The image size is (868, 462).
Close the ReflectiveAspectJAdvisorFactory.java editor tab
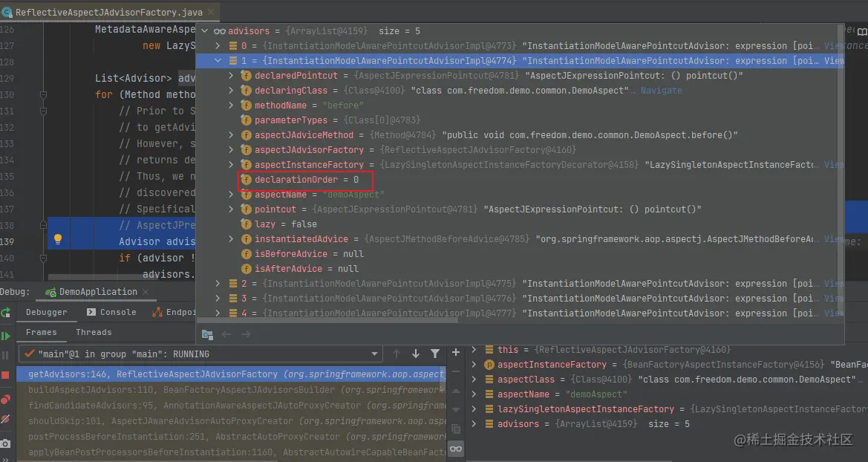[x=211, y=12]
